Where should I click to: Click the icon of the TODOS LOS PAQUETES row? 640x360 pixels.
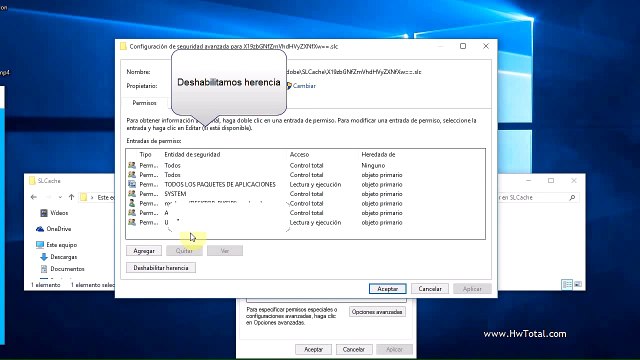coord(132,184)
